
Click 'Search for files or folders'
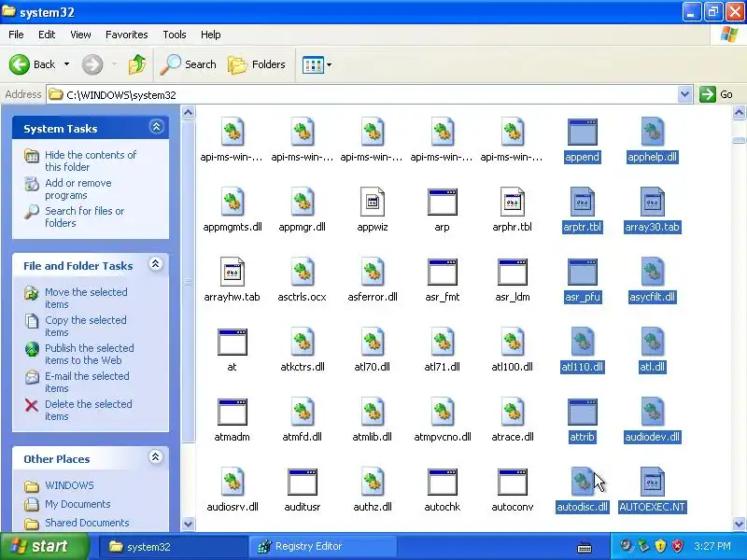[x=85, y=217]
